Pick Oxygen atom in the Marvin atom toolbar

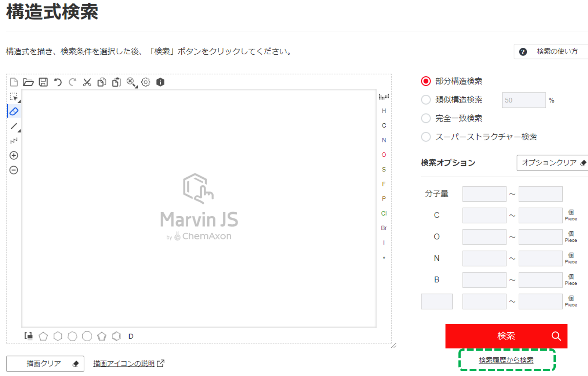pyautogui.click(x=384, y=155)
